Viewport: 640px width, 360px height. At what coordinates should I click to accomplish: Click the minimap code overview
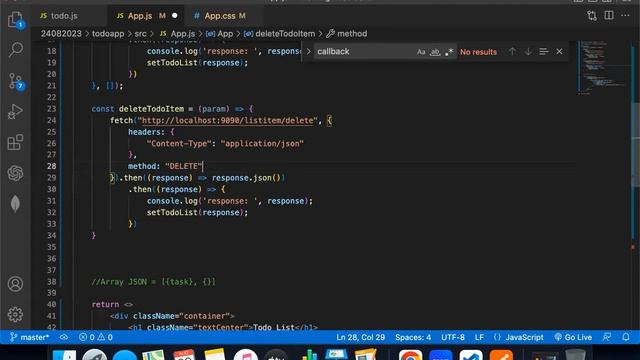pos(602,67)
